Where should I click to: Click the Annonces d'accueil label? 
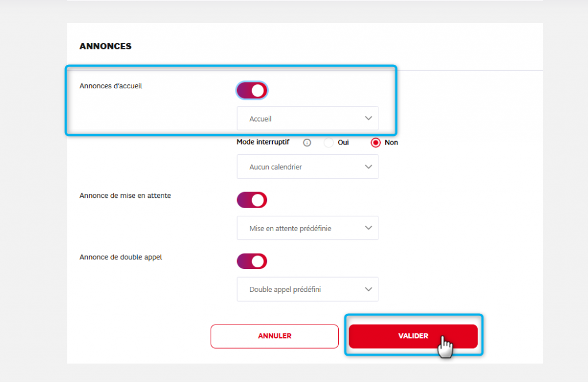click(110, 86)
